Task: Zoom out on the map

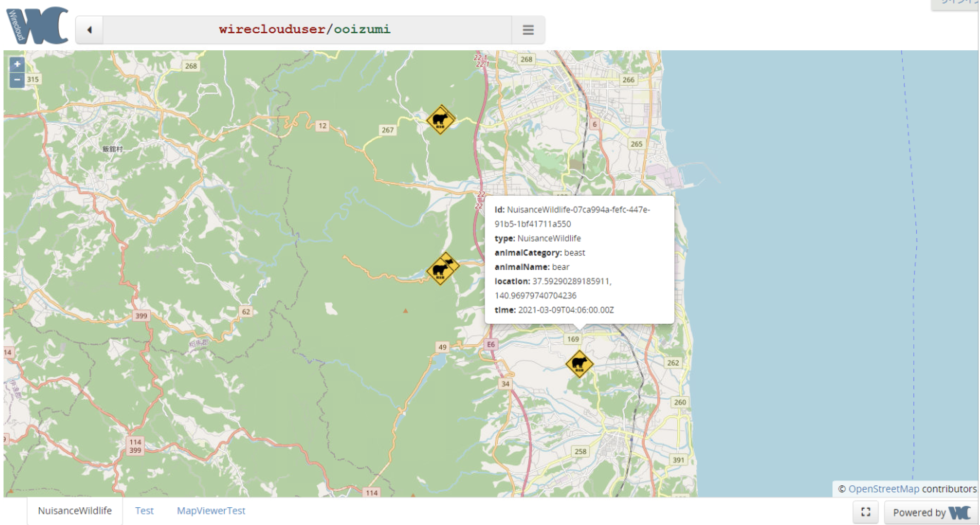Action: [17, 80]
